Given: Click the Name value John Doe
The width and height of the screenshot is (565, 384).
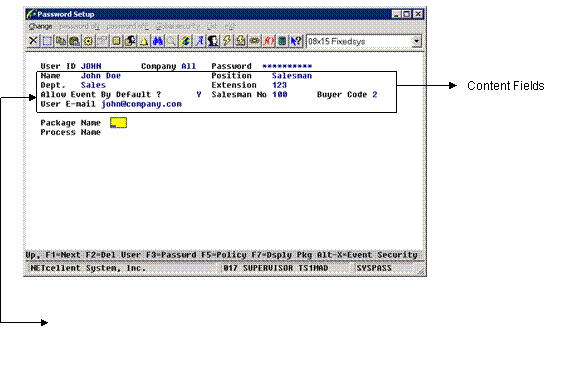Looking at the screenshot, I should coord(101,76).
